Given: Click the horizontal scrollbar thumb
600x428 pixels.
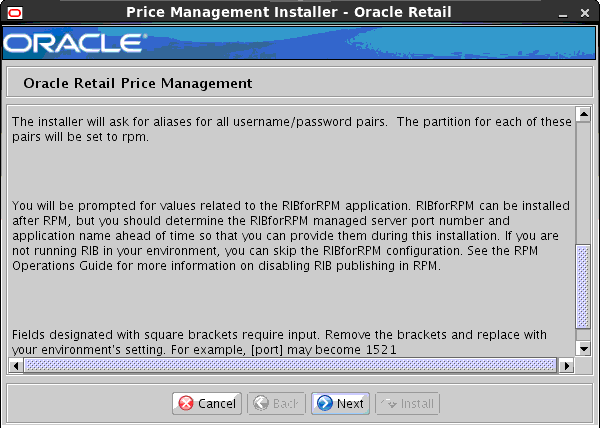Looking at the screenshot, I should 290,365.
